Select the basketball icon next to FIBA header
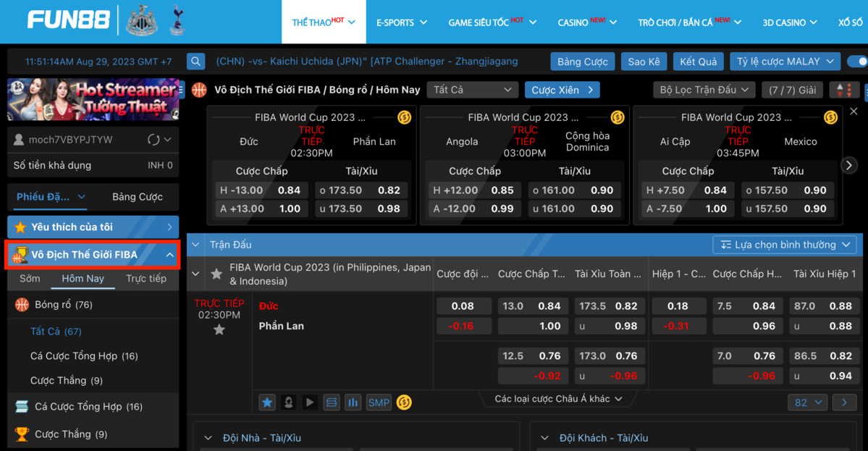Image resolution: width=868 pixels, height=451 pixels. [198, 90]
